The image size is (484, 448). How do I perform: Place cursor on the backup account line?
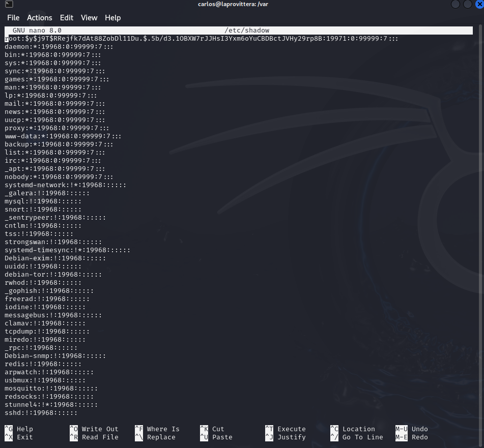59,144
